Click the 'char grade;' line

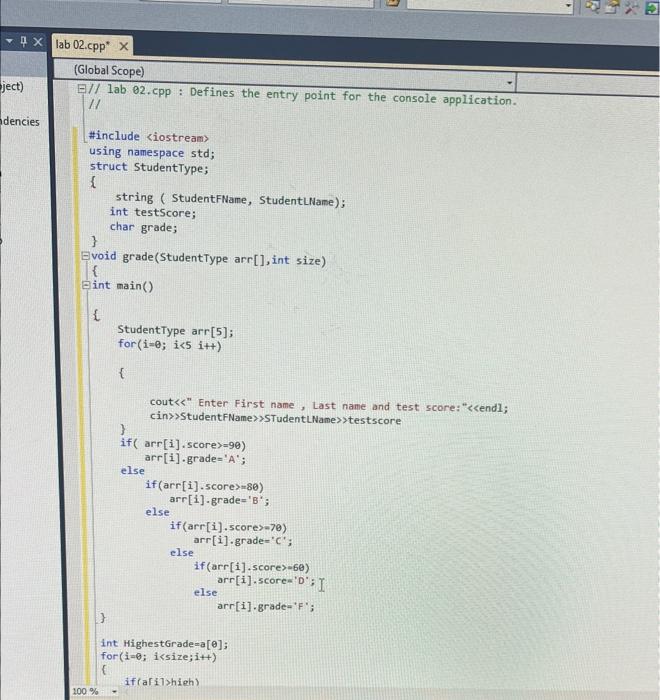coord(143,227)
